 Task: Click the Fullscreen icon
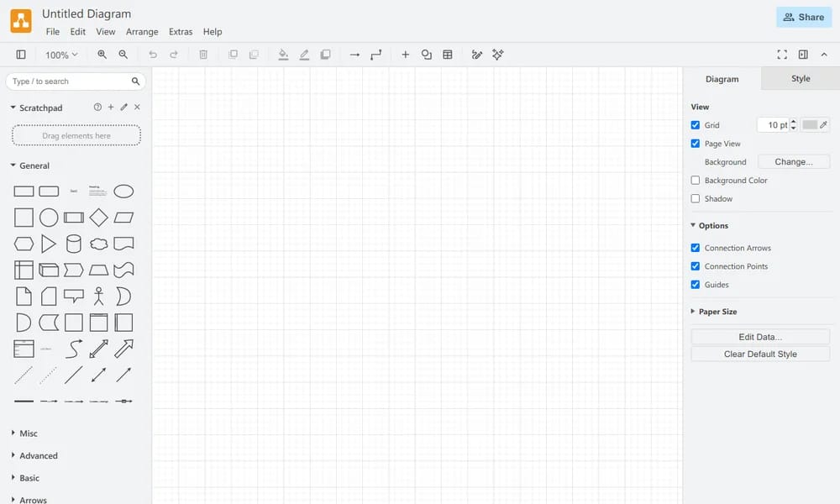782,55
